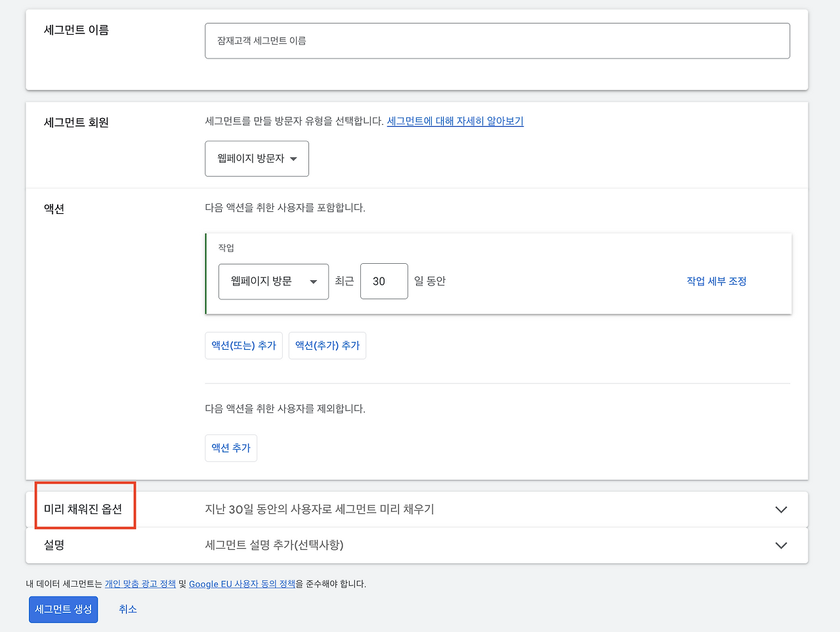This screenshot has width=840, height=632.
Task: Click the 액션(추가) 추가 button
Action: [x=327, y=345]
